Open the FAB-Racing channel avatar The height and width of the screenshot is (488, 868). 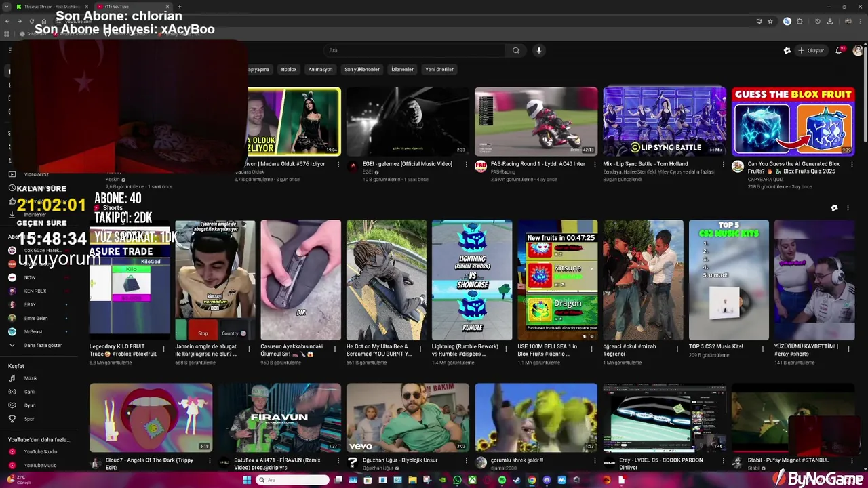tap(481, 167)
